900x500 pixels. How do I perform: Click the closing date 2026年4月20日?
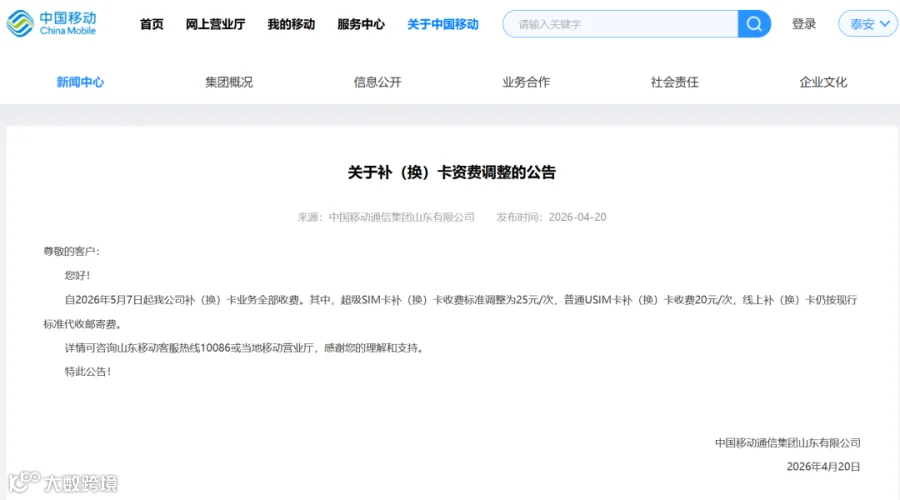point(823,467)
